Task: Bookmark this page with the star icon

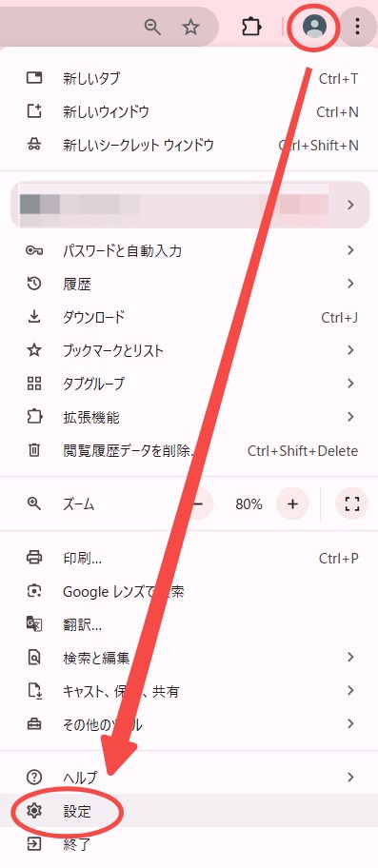Action: 191,27
